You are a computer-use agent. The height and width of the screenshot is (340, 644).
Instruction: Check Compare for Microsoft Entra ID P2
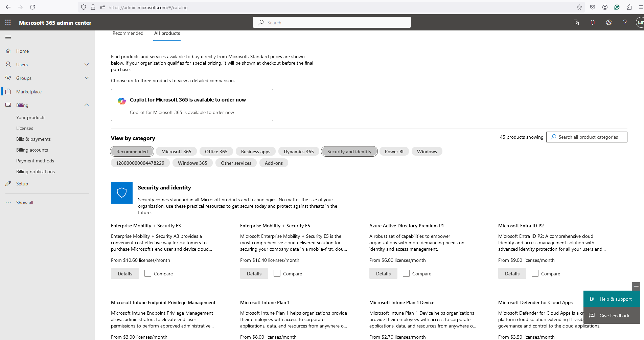click(535, 273)
